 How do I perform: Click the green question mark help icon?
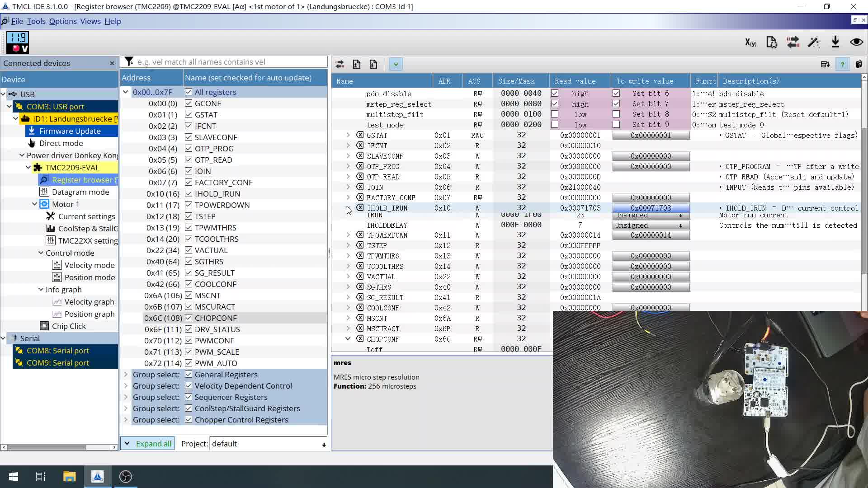click(842, 64)
